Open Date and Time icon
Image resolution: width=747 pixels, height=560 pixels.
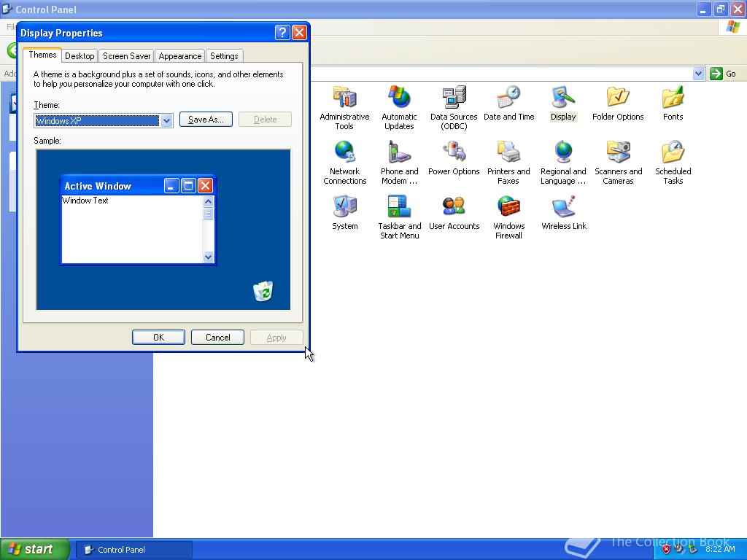508,97
